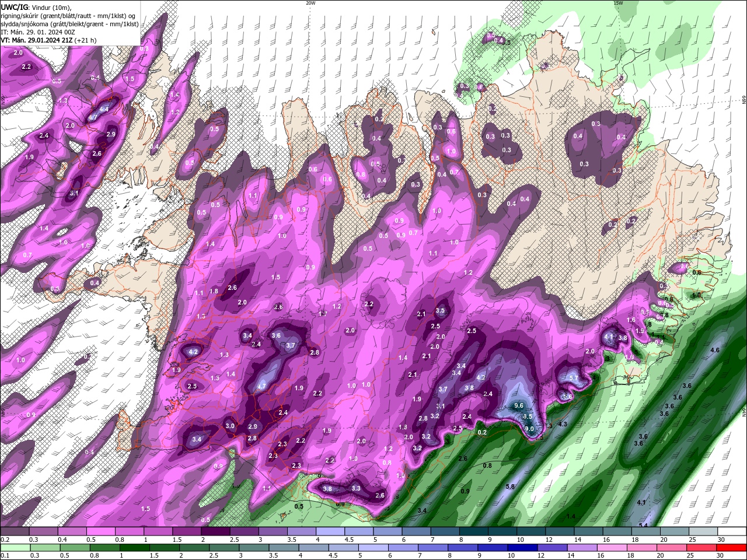Click the 4.3 rain value off the southeast coast
747x560 pixels.
(x=563, y=424)
